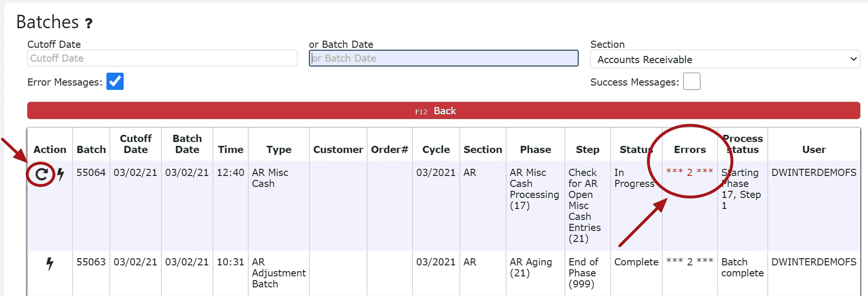The width and height of the screenshot is (868, 296).
Task: Click the Type column header
Action: coord(279,150)
